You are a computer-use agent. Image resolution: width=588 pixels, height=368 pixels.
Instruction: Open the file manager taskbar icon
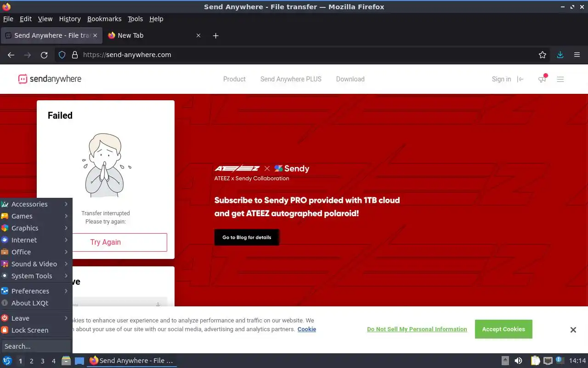[x=66, y=361]
